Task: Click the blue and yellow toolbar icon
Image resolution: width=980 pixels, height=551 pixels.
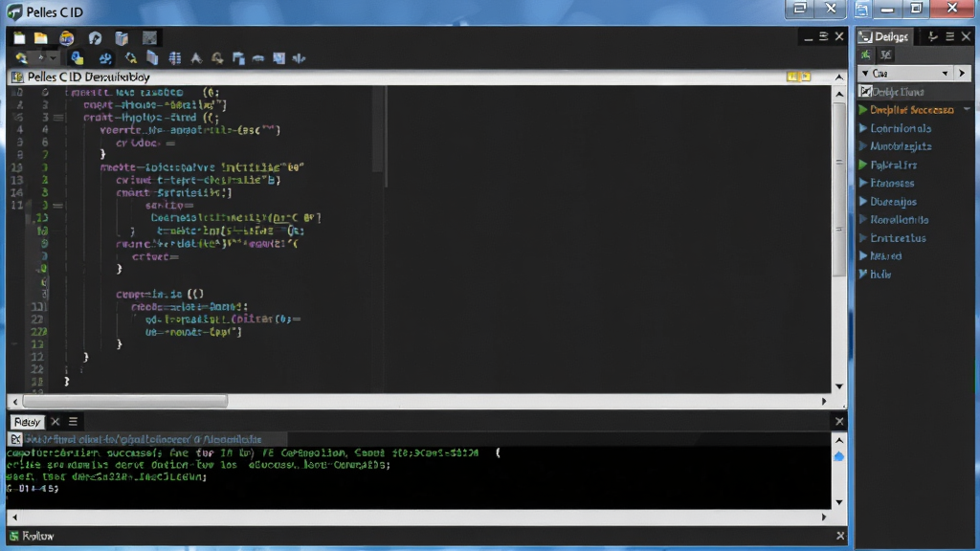Action: (77, 58)
